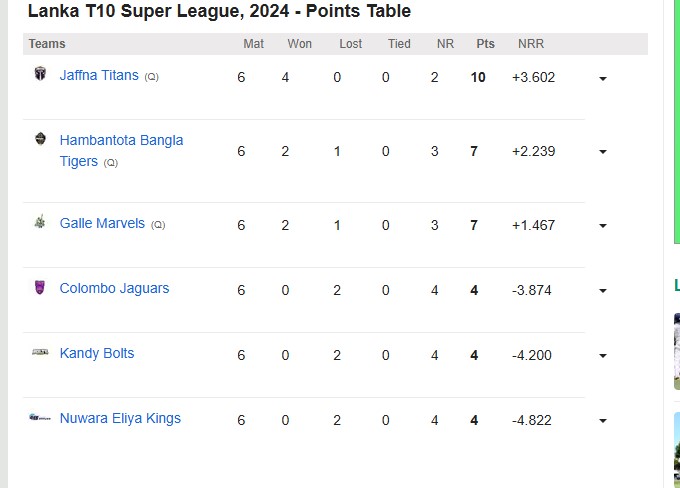Click the Hambantota Bangla Tigers logo icon
680x488 pixels.
[40, 139]
